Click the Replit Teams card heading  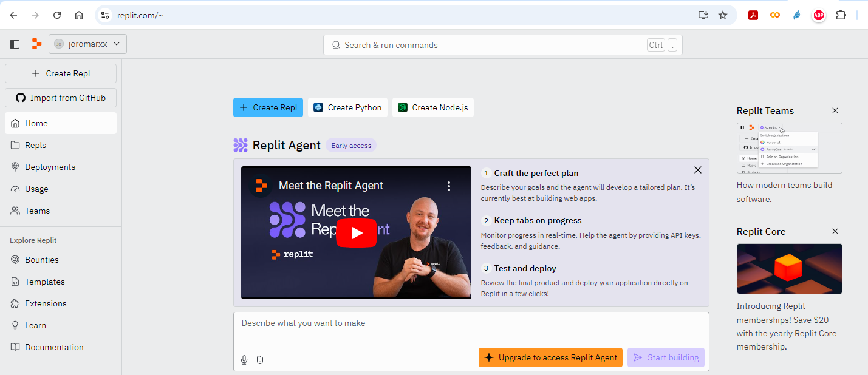[x=765, y=110]
